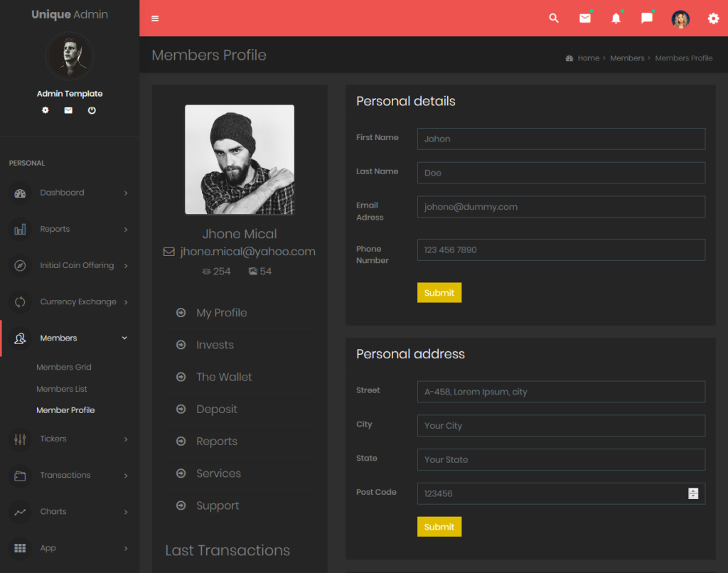Submit the Personal details form
Viewport: 728px width, 573px height.
pyautogui.click(x=439, y=292)
